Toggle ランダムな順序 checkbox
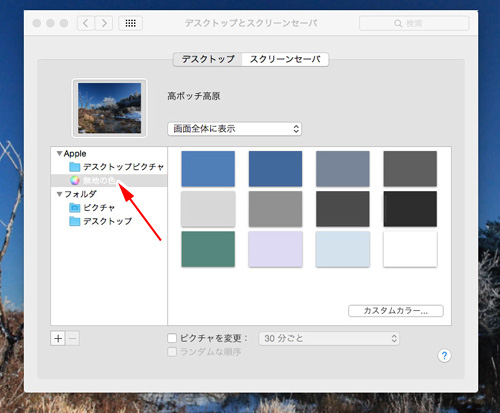Viewport: 500px width, 413px height. [172, 352]
